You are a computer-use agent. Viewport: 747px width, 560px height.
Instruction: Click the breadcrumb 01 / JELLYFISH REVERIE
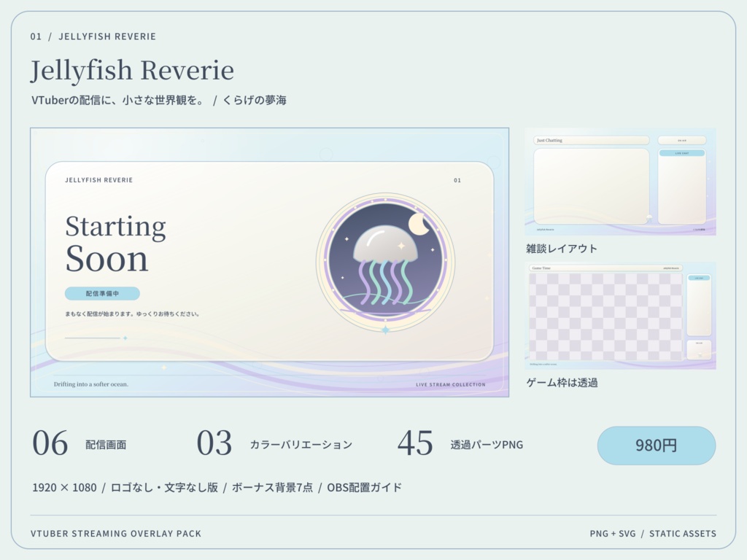click(93, 36)
